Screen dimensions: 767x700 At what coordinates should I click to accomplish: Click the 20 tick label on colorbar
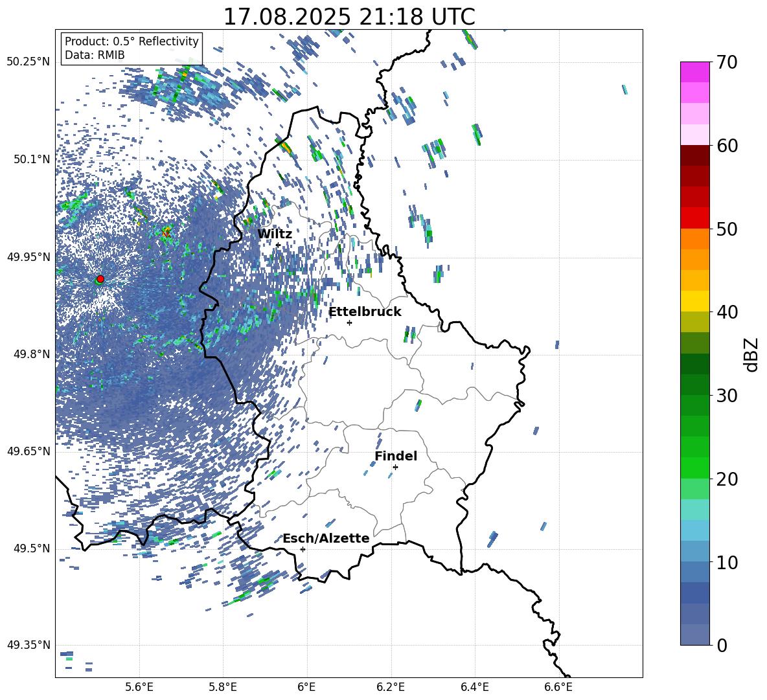point(727,479)
